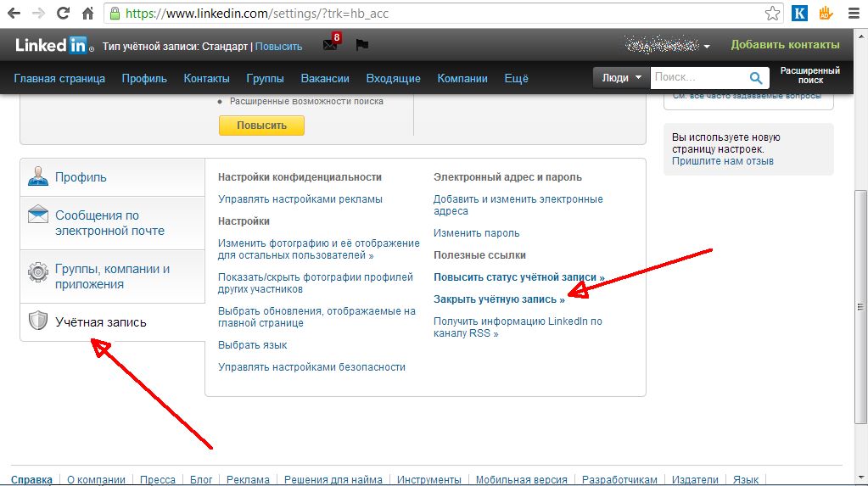Expand the blurred user name account menu
Image resolution: width=868 pixels, height=486 pixels.
(x=667, y=46)
